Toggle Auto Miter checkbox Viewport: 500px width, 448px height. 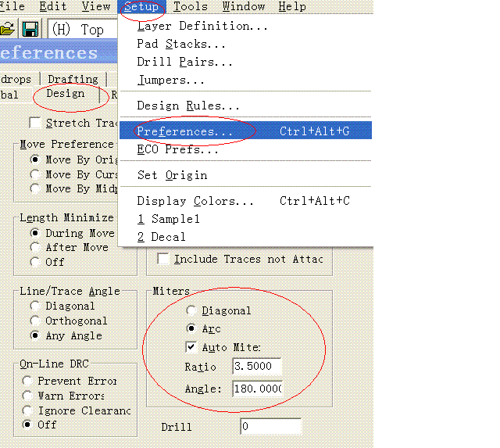point(191,347)
